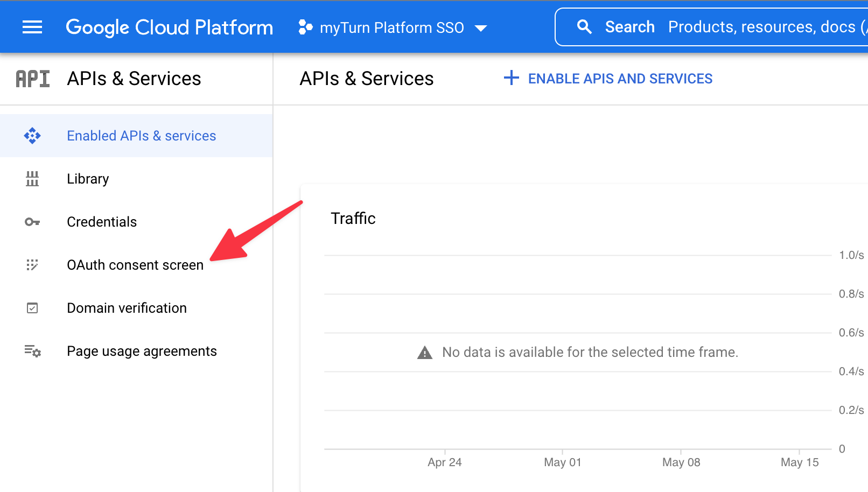Viewport: 868px width, 492px height.
Task: Click the Library icon
Action: click(32, 179)
